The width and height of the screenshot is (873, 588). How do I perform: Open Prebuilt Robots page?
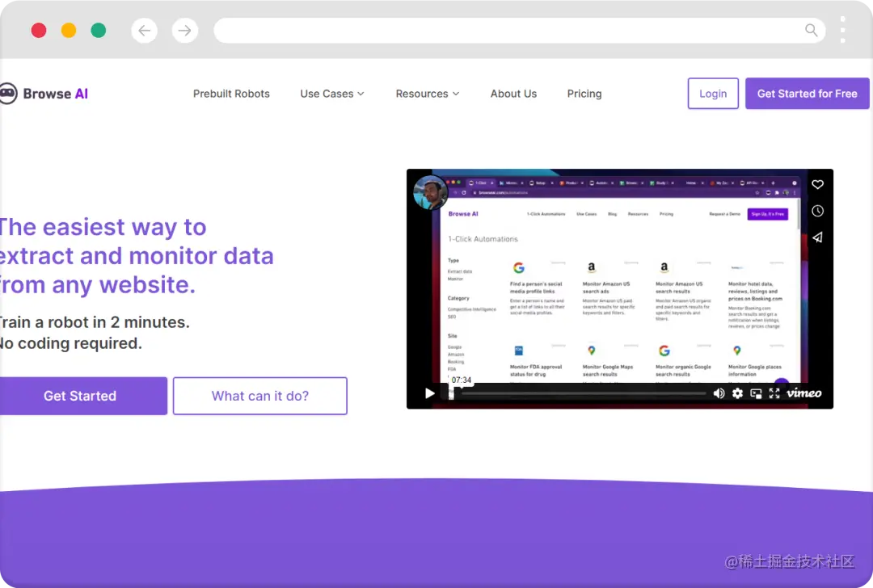[231, 94]
